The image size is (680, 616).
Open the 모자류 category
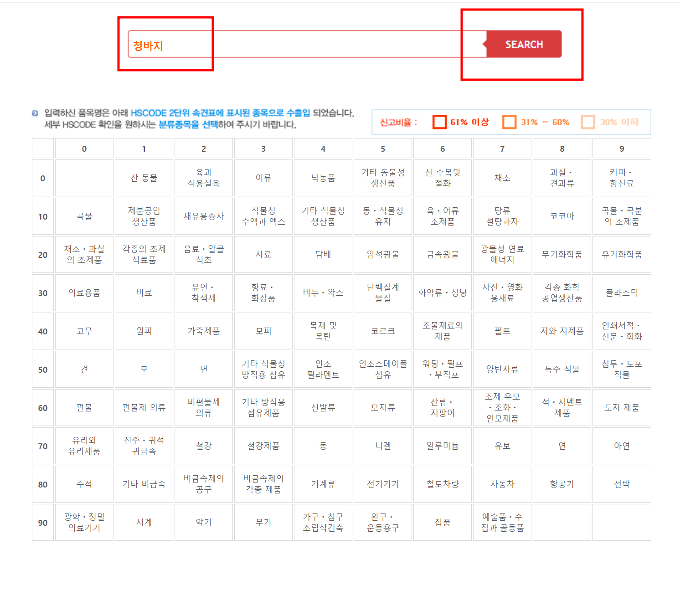coord(383,408)
